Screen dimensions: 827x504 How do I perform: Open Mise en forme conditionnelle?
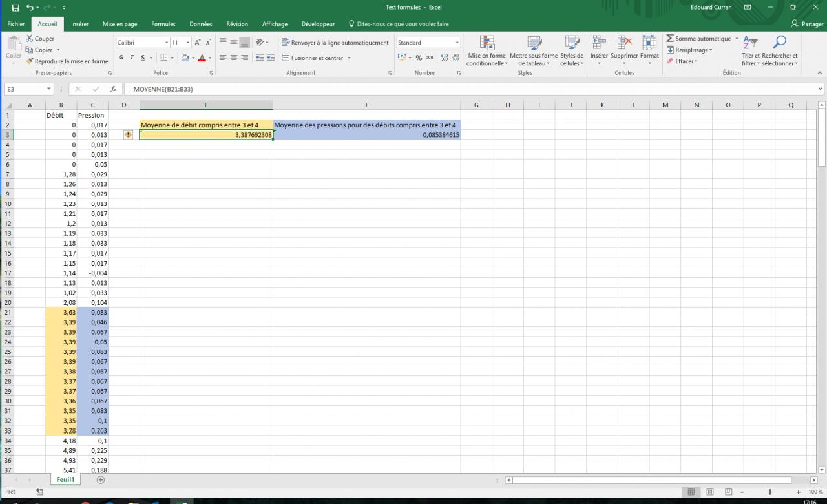[x=487, y=51]
